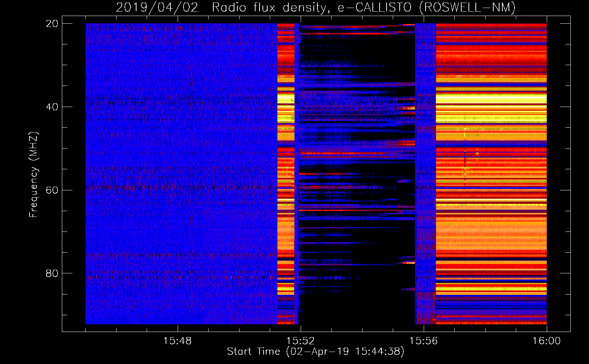Click the 40 frequency tick label
Screen dimensions: 589x364
click(x=52, y=107)
